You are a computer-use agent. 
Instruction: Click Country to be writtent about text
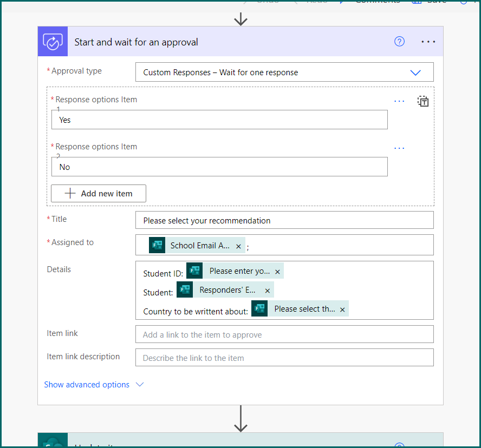click(x=196, y=311)
